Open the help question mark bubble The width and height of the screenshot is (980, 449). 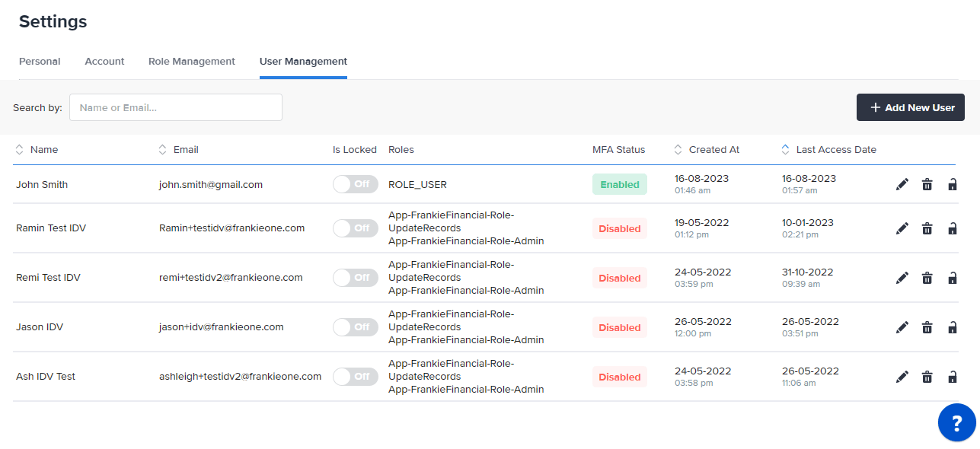point(956,422)
